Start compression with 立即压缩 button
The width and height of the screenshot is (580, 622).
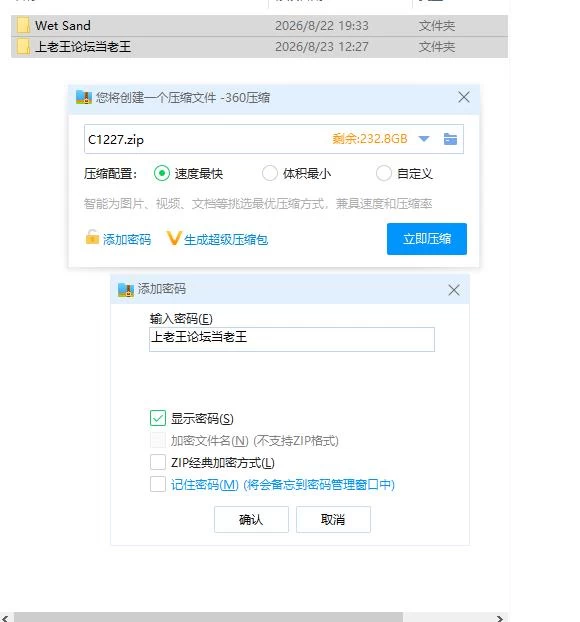[x=427, y=239]
